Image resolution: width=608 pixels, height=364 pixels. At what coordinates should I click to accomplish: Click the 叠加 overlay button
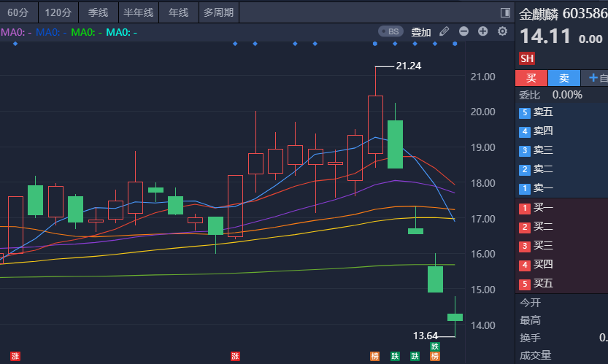(x=421, y=32)
